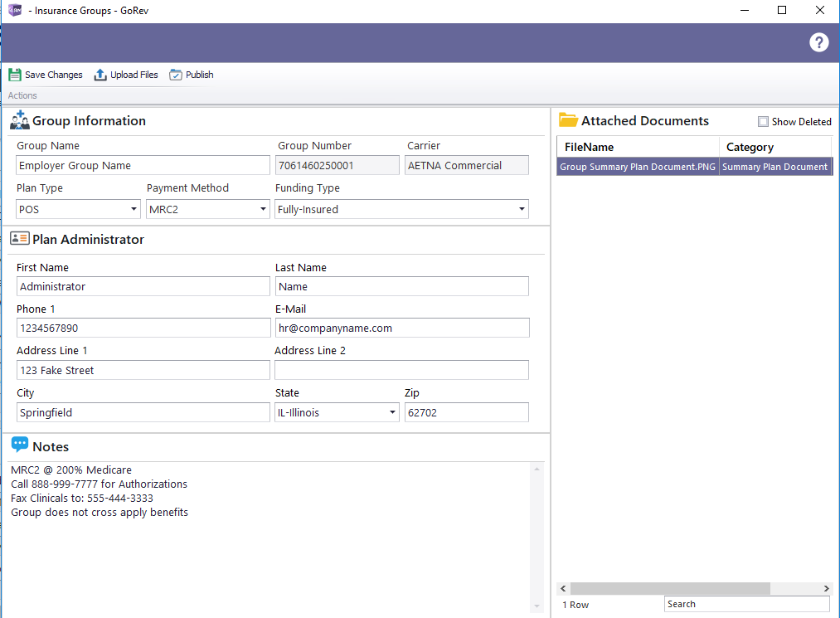The width and height of the screenshot is (840, 618).
Task: Open help via the question mark icon
Action: click(818, 42)
